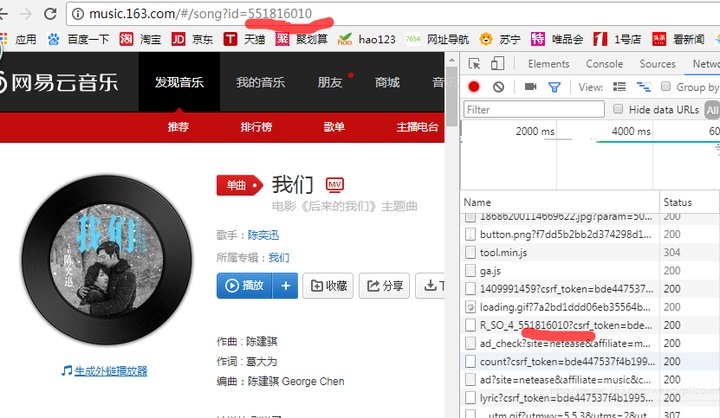Click the page vertical scrollbar up arrow
The height and width of the screenshot is (418, 720).
[x=452, y=60]
